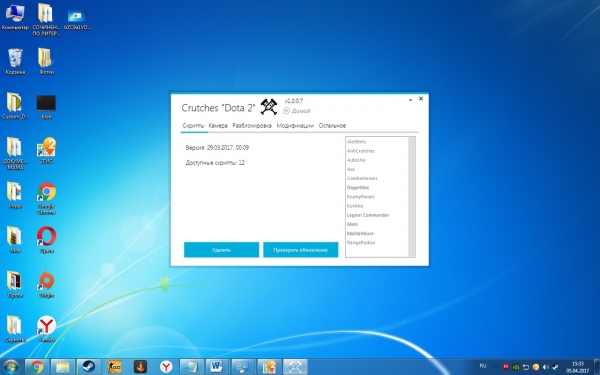The height and width of the screenshot is (375, 600).
Task: Switch to the Модификации tab
Action: 295,126
